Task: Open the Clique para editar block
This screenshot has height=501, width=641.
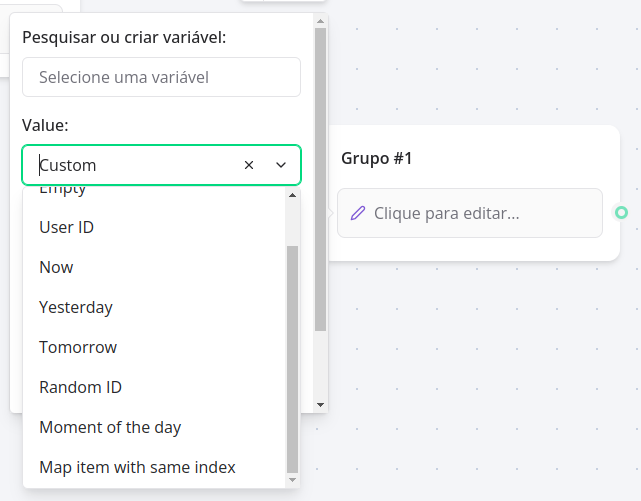Action: point(470,213)
